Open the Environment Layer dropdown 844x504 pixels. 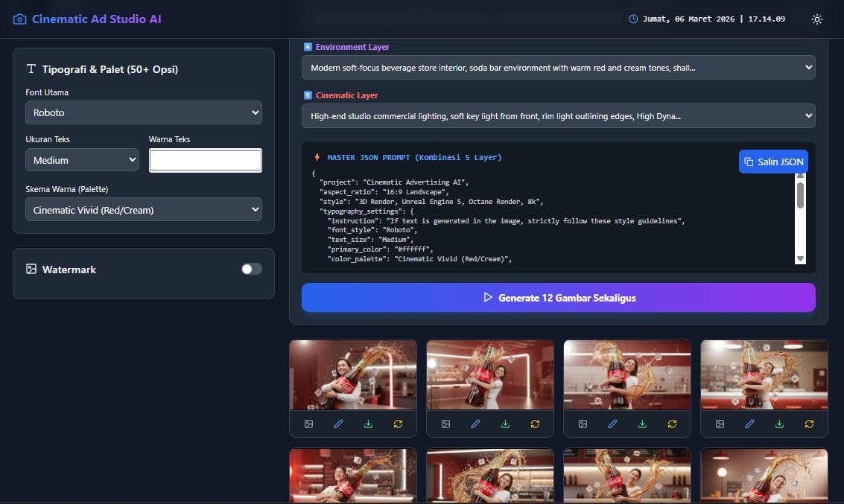[558, 68]
